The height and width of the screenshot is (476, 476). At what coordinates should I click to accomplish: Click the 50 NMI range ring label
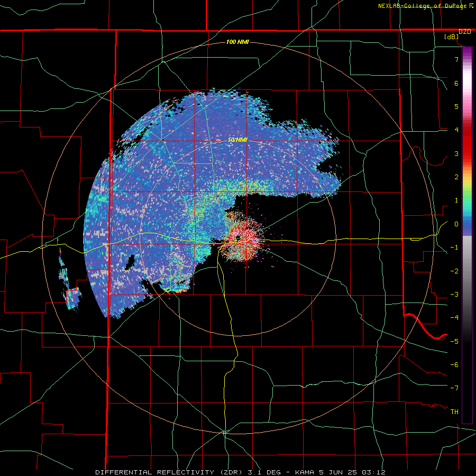point(237,140)
